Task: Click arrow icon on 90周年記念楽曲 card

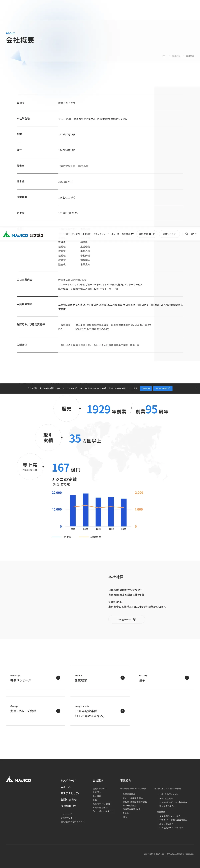Action: point(123,711)
